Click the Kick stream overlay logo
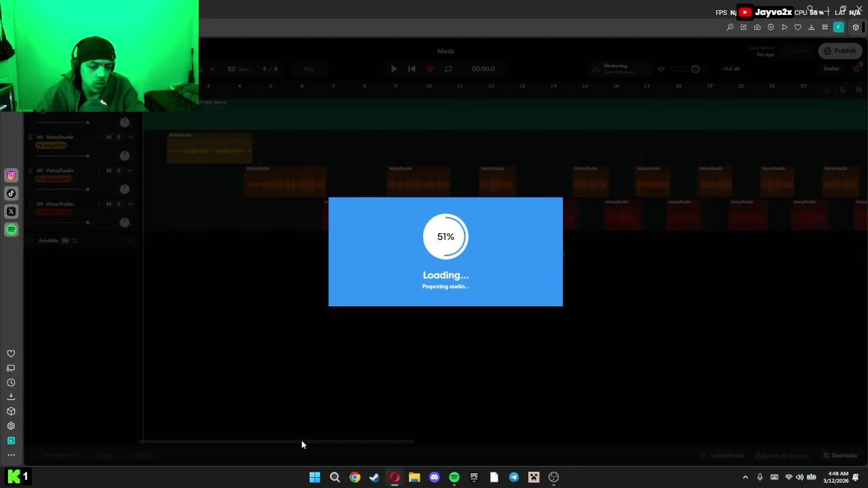Viewport: 868px width, 488px height. [14, 476]
